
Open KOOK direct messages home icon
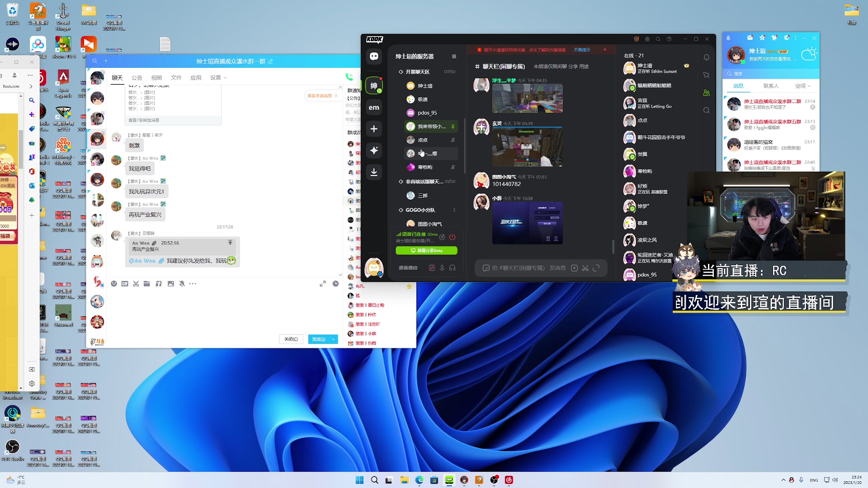coord(374,56)
